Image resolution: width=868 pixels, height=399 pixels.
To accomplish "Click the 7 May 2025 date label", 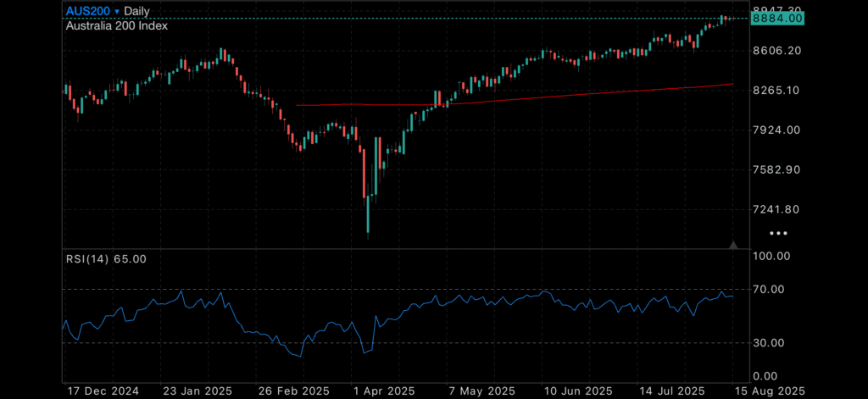I will point(482,391).
